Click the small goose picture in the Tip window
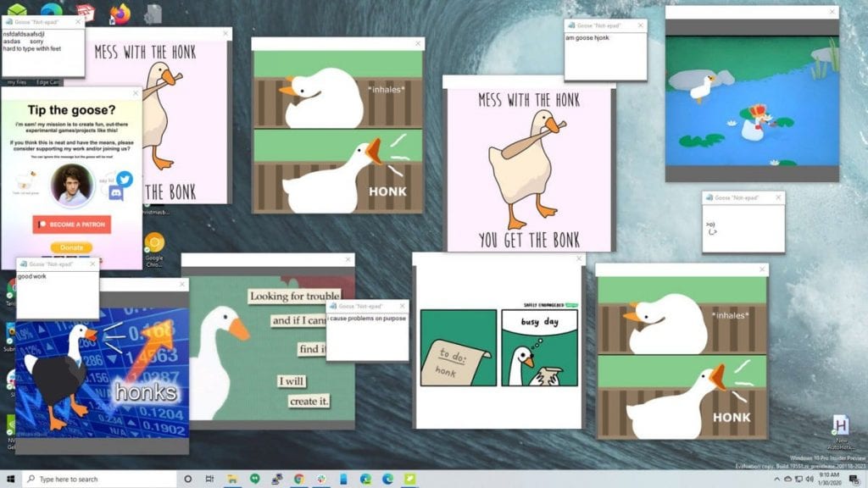868x488 pixels. click(26, 181)
